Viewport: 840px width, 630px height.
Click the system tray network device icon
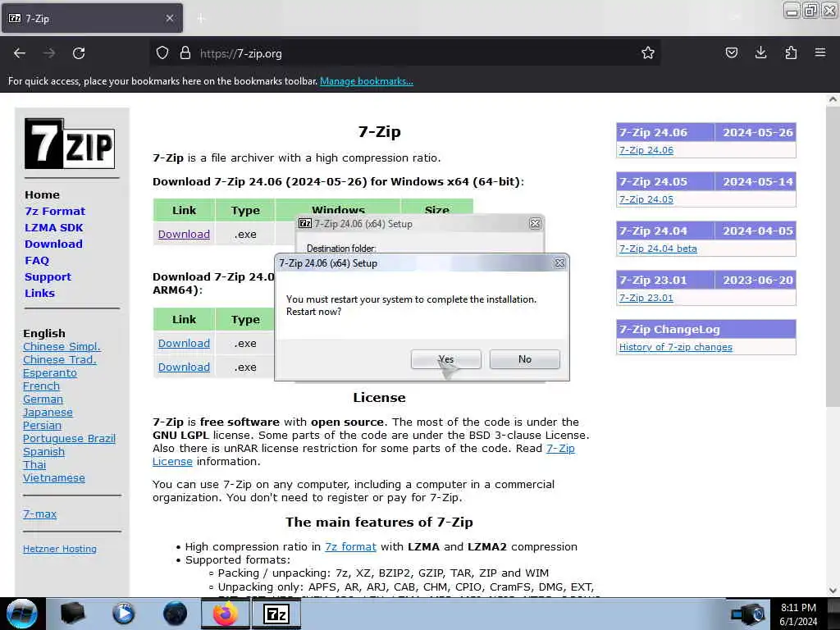click(748, 614)
